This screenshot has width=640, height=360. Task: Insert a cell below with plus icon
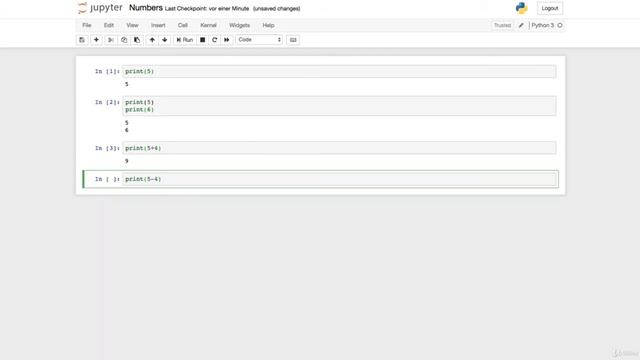point(96,40)
